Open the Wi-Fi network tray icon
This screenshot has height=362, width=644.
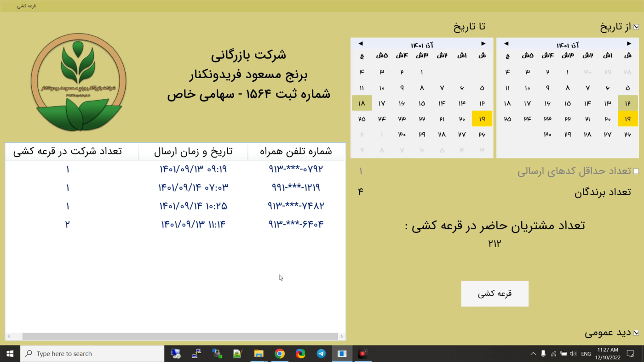pos(553,354)
